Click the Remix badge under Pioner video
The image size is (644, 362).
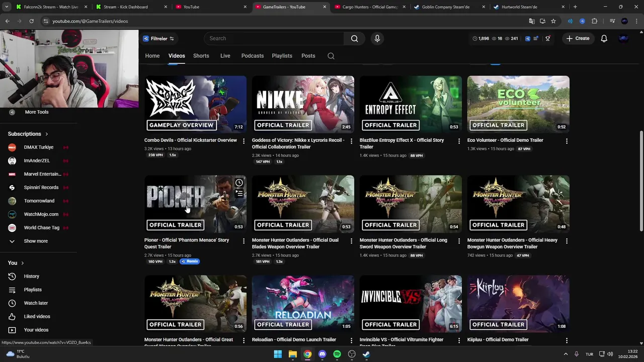(x=190, y=261)
